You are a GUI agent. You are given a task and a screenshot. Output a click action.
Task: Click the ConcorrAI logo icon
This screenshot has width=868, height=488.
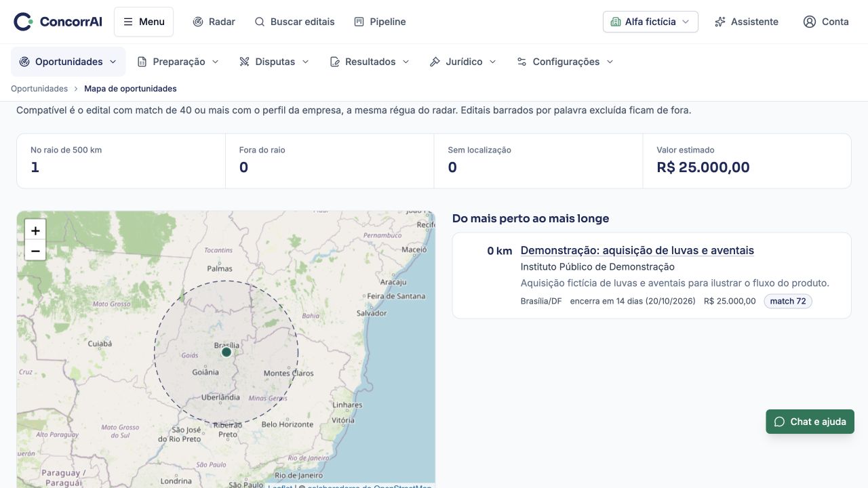23,22
